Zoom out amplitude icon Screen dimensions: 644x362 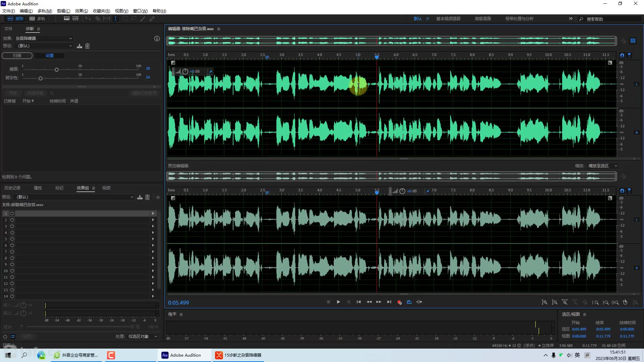[555, 302]
